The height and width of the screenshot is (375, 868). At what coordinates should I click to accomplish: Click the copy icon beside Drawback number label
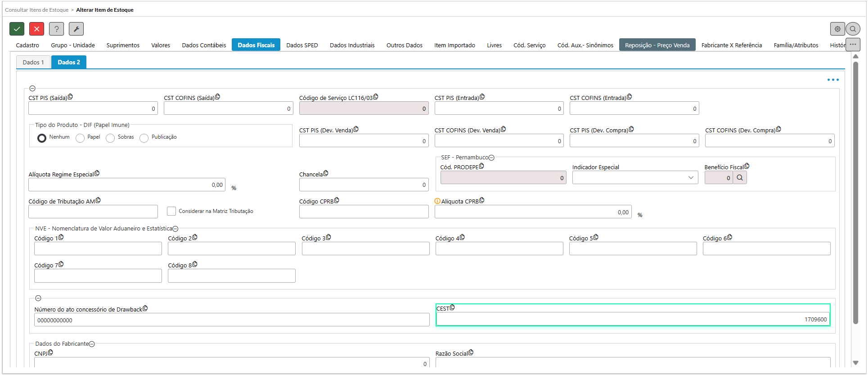pos(145,308)
